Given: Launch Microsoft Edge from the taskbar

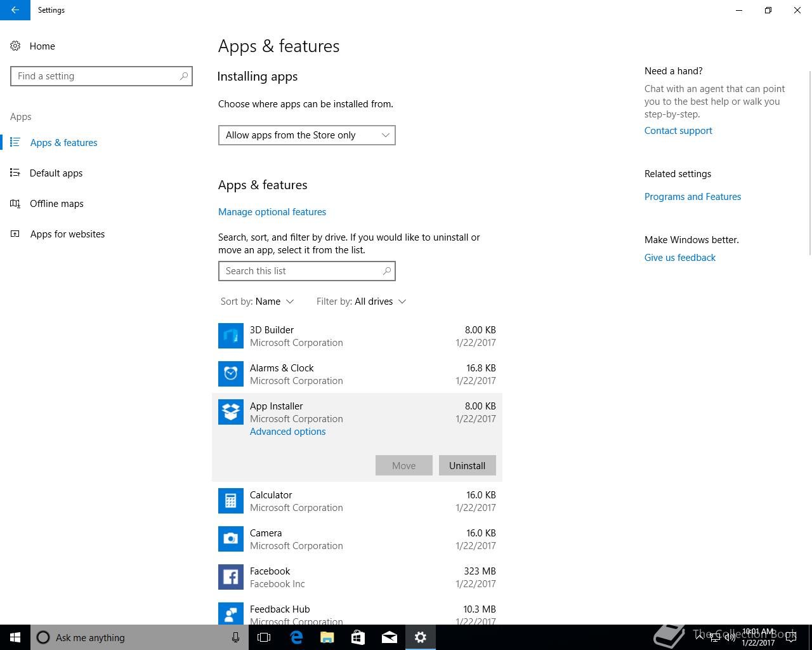Looking at the screenshot, I should (x=296, y=637).
